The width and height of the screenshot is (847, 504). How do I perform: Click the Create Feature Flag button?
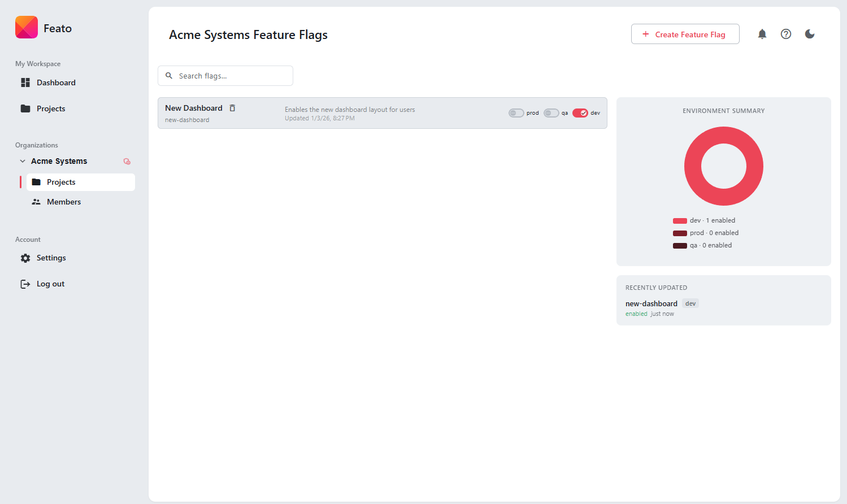685,34
